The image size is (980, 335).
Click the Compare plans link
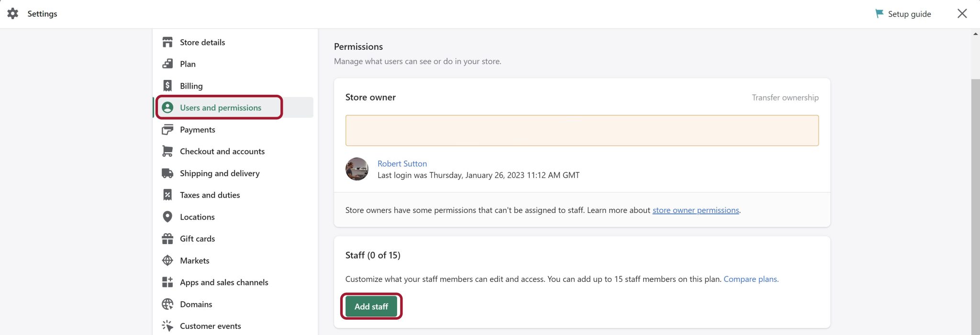click(x=751, y=279)
